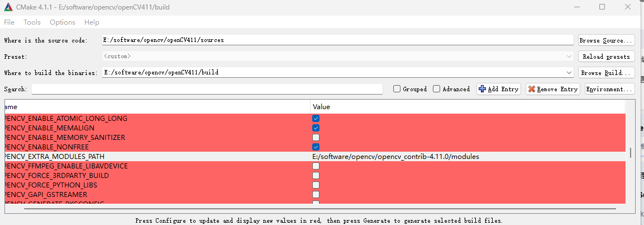Check OPENCV_GAPI_GSTREAMER checkbox
The image size is (644, 225).
click(x=316, y=195)
